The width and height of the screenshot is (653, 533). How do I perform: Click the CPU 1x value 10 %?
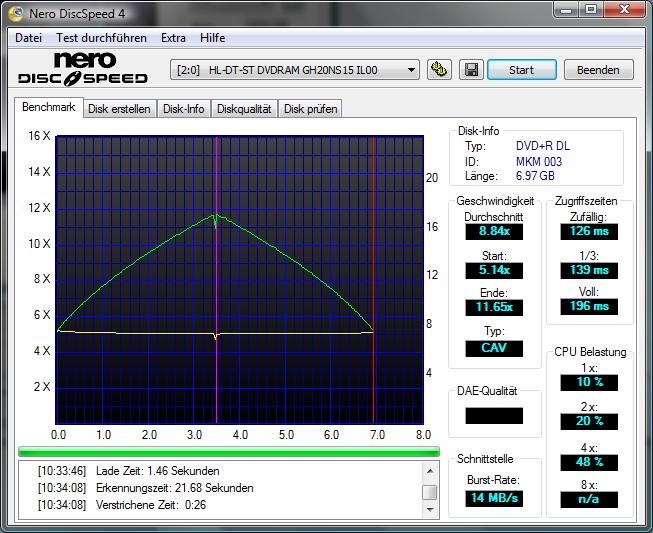tap(589, 382)
